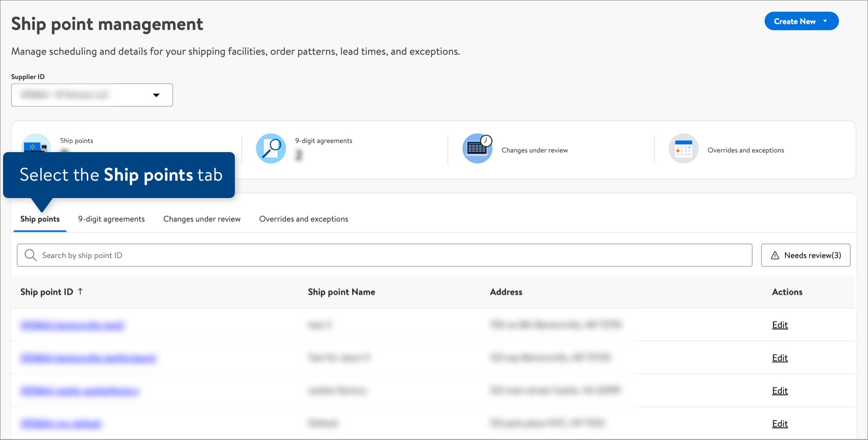The height and width of the screenshot is (440, 868).
Task: Edit the first ship point row
Action: point(780,325)
